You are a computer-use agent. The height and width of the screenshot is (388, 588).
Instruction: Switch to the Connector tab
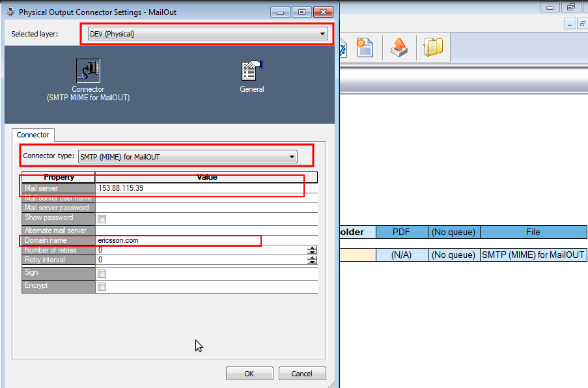(33, 135)
